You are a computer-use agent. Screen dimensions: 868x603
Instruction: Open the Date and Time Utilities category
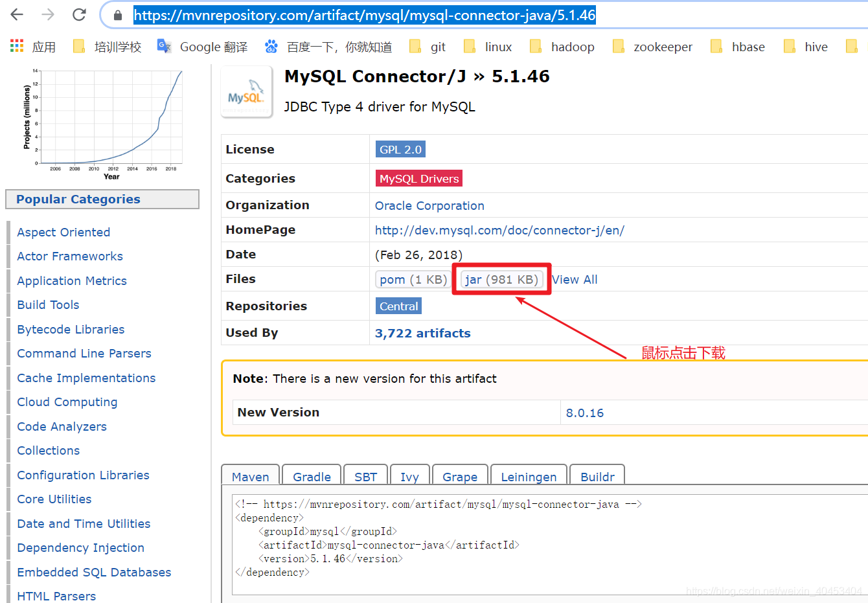tap(84, 523)
